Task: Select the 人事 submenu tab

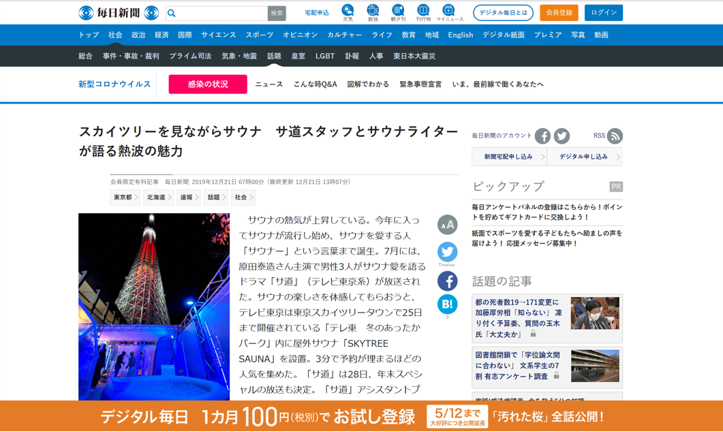Action: tap(376, 56)
